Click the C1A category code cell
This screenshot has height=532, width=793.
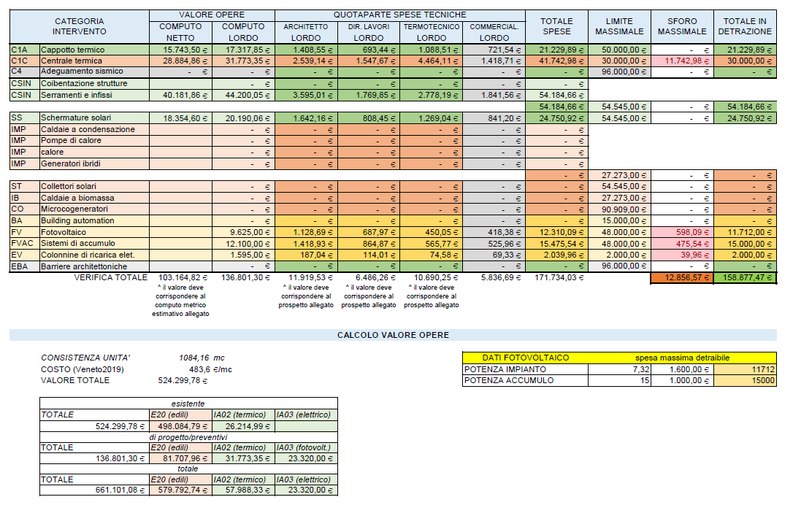click(x=25, y=50)
